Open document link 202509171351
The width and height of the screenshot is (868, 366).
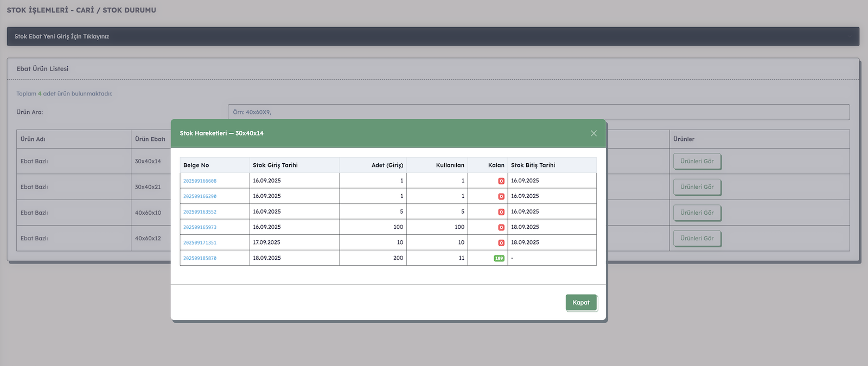point(200,243)
